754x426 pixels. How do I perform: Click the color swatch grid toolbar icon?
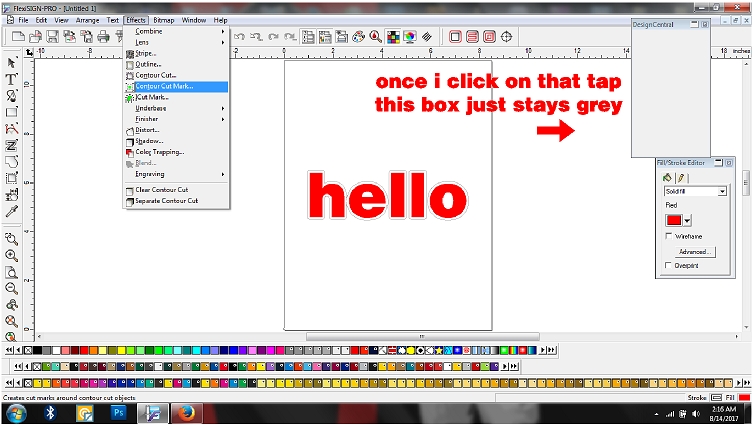pyautogui.click(x=393, y=37)
